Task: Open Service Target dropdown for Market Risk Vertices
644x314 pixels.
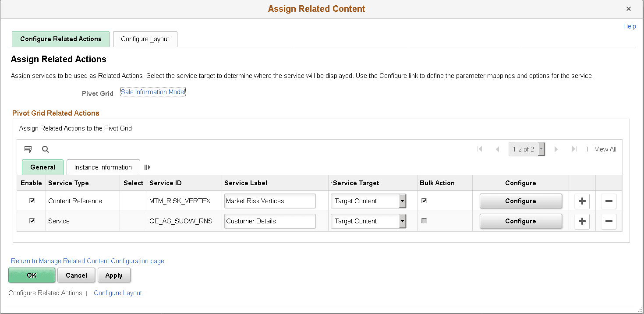Action: pos(402,201)
